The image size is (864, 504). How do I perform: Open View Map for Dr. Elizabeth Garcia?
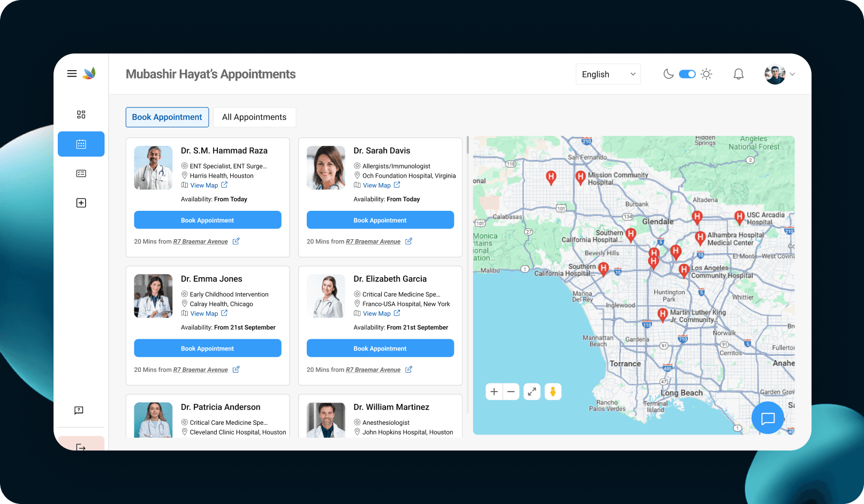pos(377,314)
